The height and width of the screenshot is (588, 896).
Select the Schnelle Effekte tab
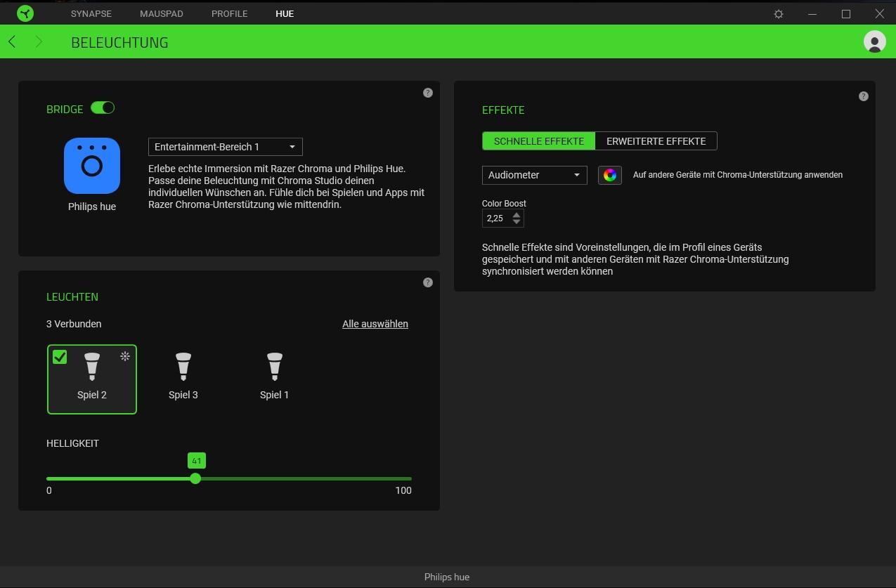coord(539,141)
